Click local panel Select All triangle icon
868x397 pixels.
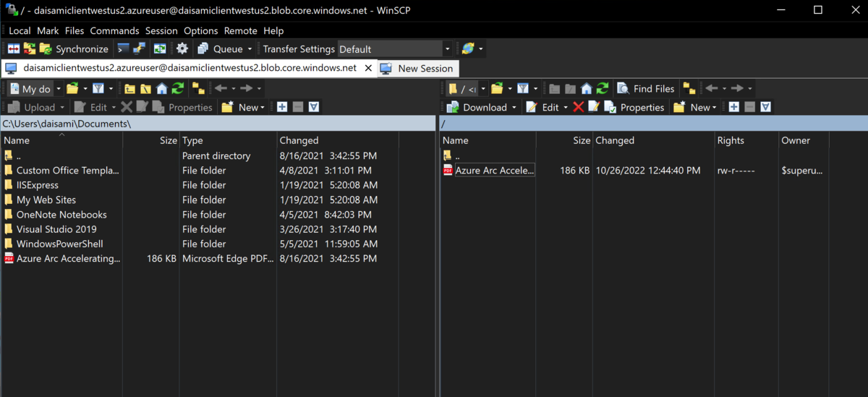(314, 107)
